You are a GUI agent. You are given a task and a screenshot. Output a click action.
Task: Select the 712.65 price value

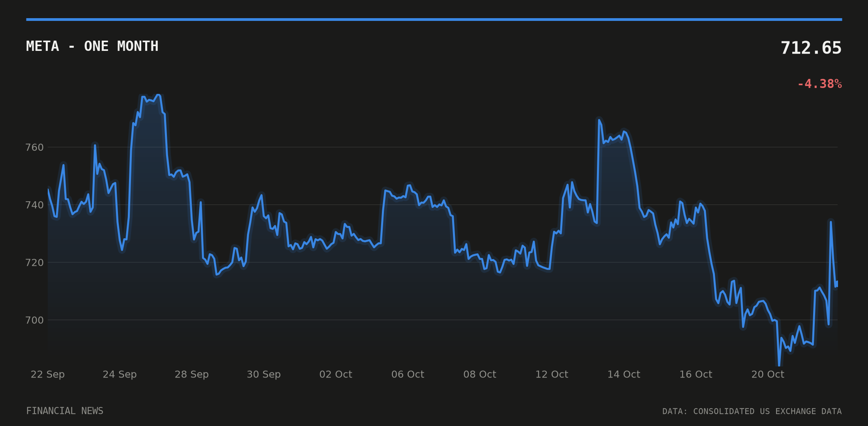pos(811,48)
